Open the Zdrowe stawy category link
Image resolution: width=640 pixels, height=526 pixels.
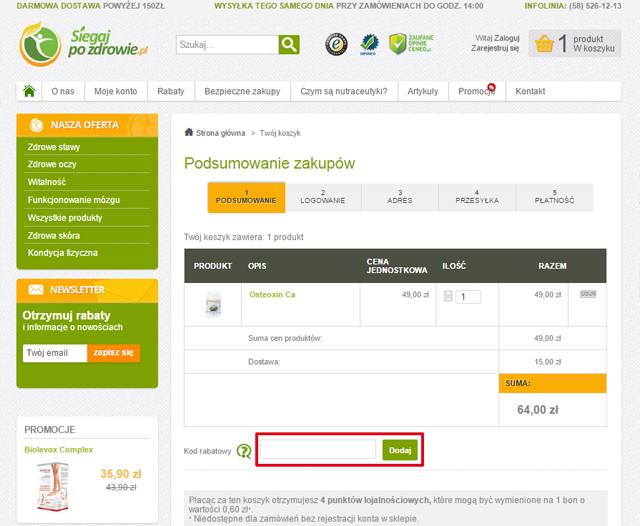54,147
